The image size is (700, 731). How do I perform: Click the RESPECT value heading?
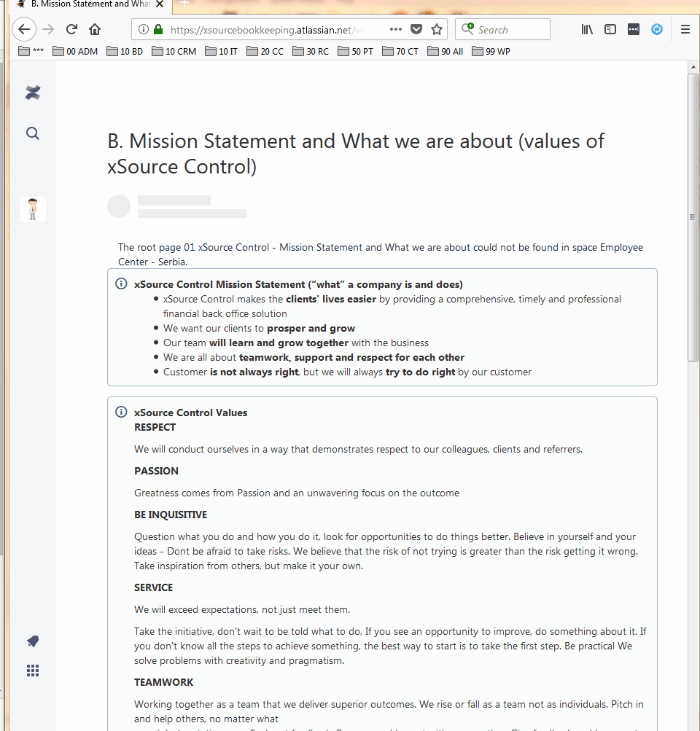[x=155, y=427]
